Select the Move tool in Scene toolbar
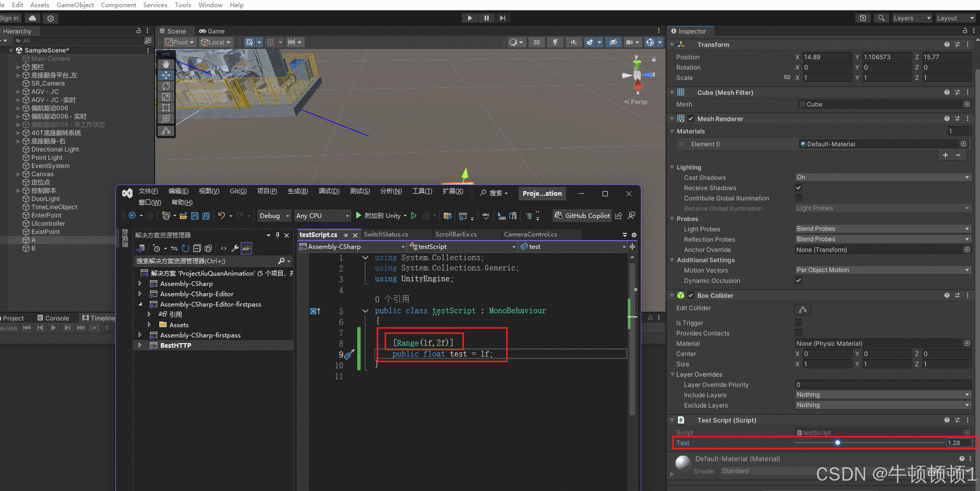The image size is (980, 491). coord(165,75)
